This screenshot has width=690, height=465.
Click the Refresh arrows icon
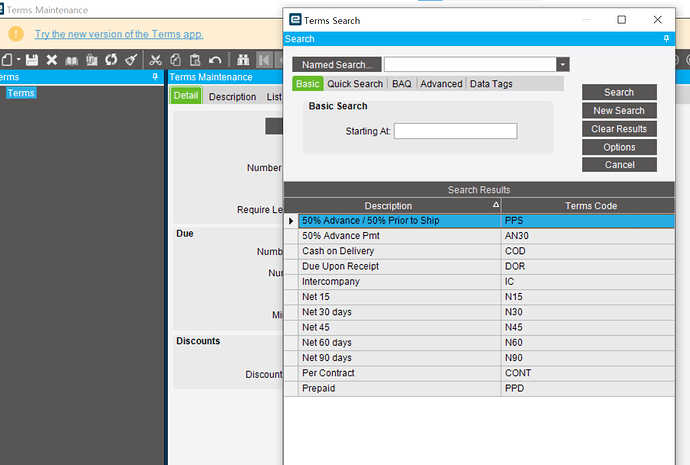(111, 59)
